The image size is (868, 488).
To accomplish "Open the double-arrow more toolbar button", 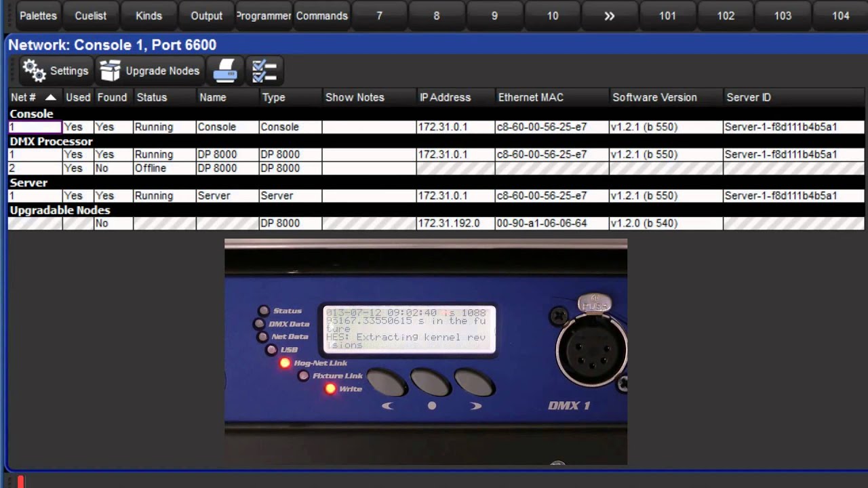I will coord(609,16).
